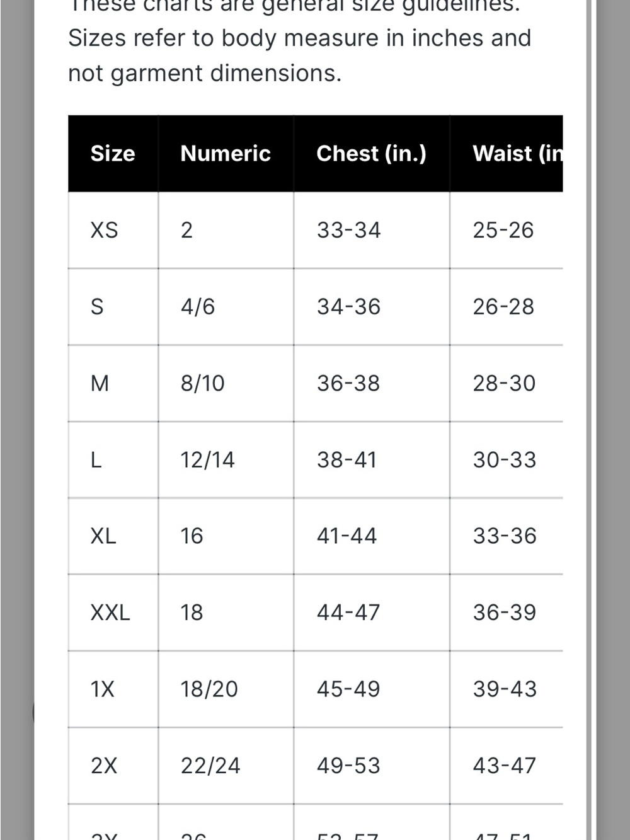Click chest measurement 44-47

(x=348, y=613)
